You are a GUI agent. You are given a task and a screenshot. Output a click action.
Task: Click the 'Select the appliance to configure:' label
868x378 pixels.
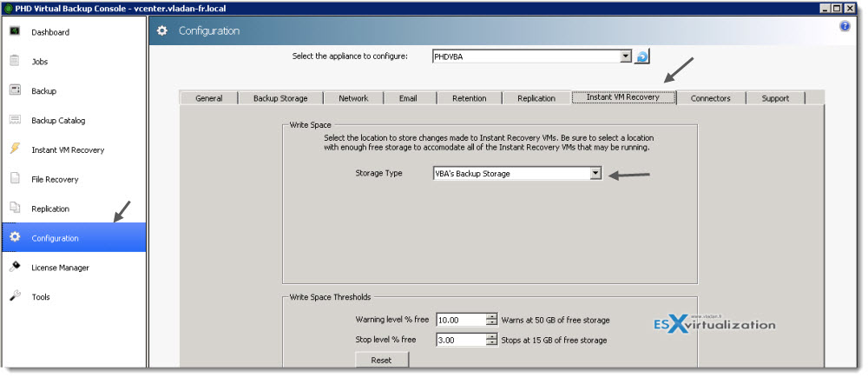[x=350, y=56]
